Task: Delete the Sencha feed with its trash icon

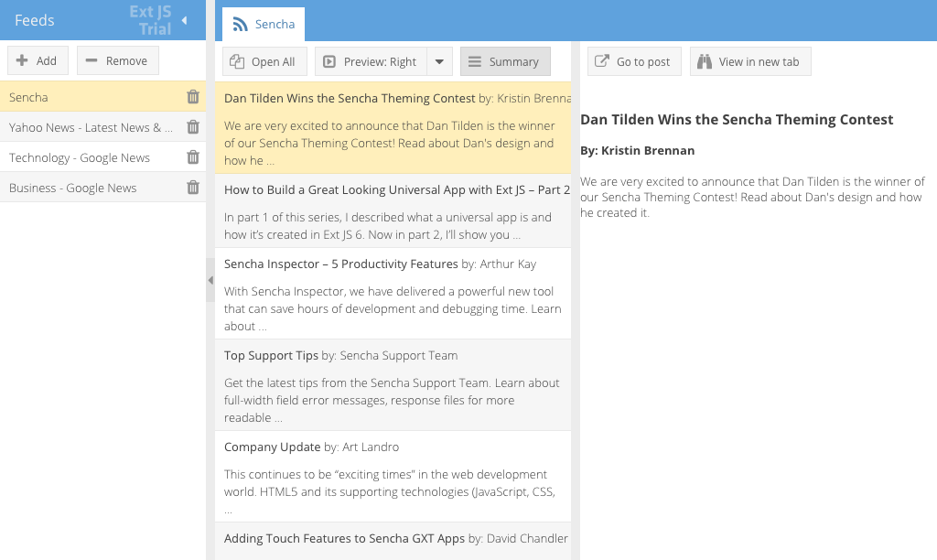Action: [x=192, y=97]
